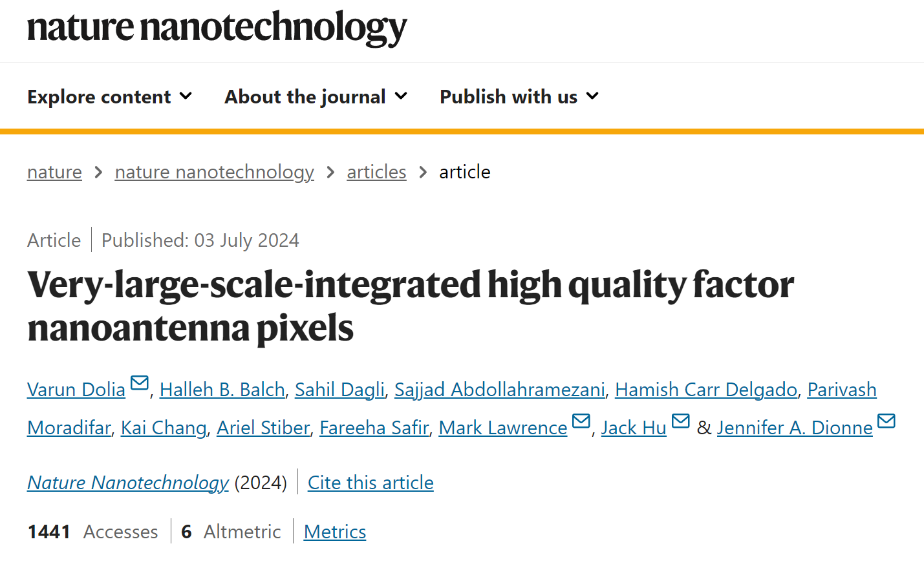
Task: Expand the Explore content menu
Action: coord(110,97)
